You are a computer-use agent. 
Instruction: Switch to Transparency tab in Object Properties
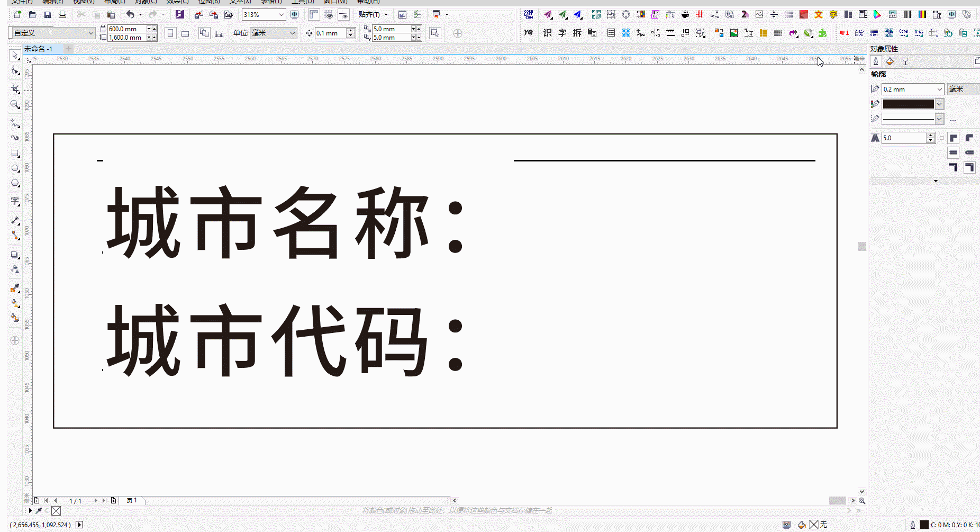tap(905, 61)
